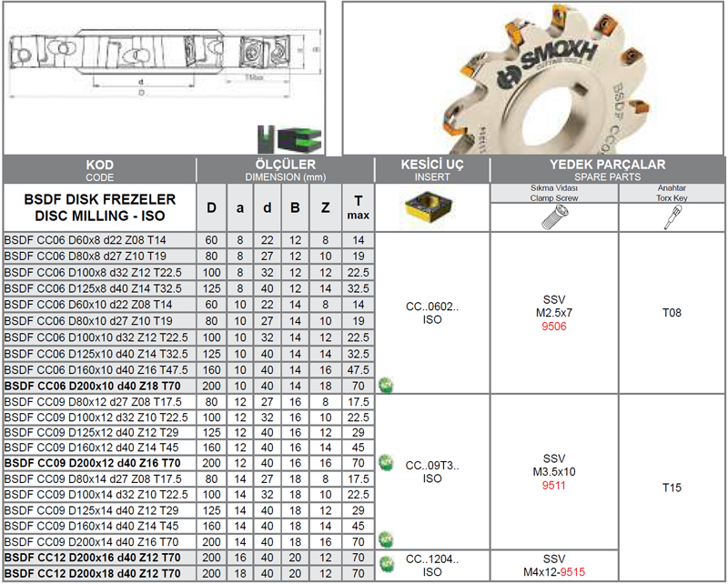728x584 pixels.
Task: Click the Torx key icon
Action: 672,217
